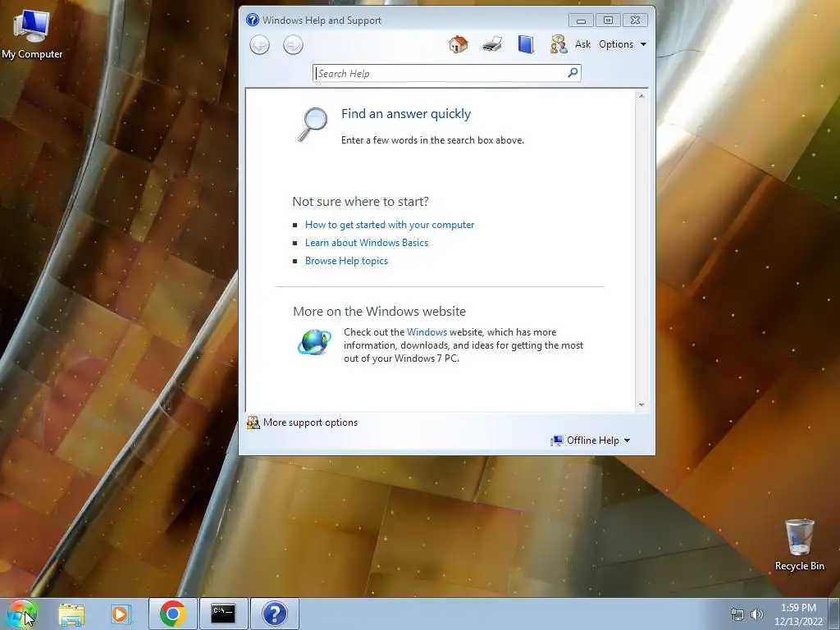
Task: Click the Back arrow button
Action: (x=260, y=44)
